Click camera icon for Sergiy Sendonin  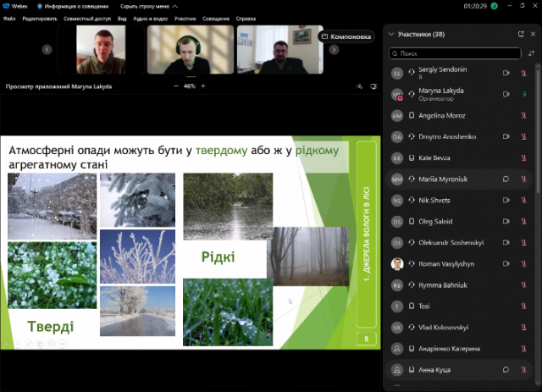(506, 73)
